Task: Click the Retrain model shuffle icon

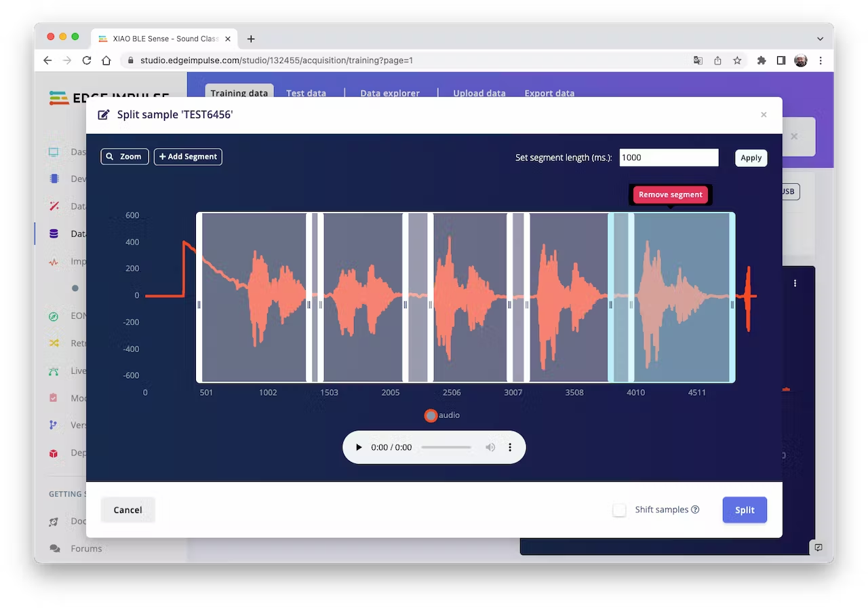Action: pos(54,343)
